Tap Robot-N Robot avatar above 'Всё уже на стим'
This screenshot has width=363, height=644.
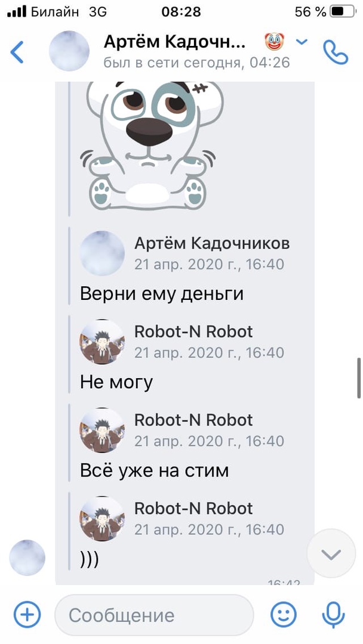(x=102, y=430)
